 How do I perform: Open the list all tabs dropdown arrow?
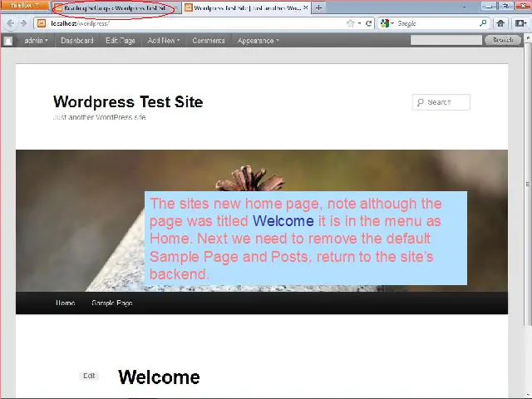[x=464, y=7]
